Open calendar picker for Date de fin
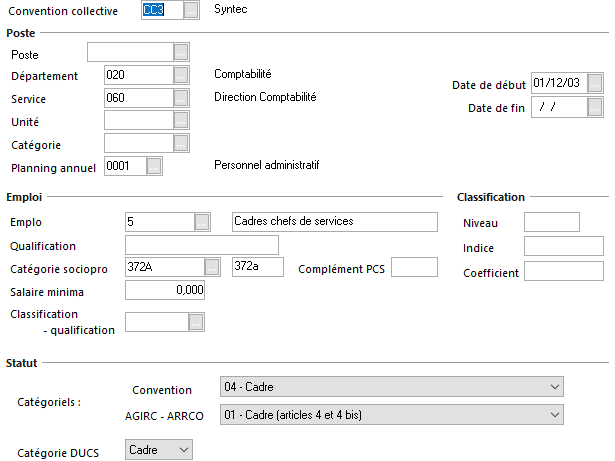This screenshot has width=615, height=461. tap(596, 107)
